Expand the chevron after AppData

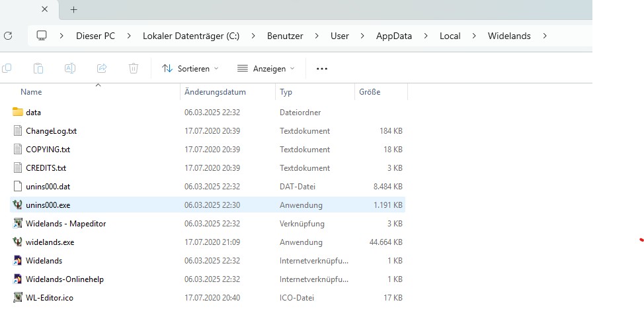pyautogui.click(x=426, y=36)
